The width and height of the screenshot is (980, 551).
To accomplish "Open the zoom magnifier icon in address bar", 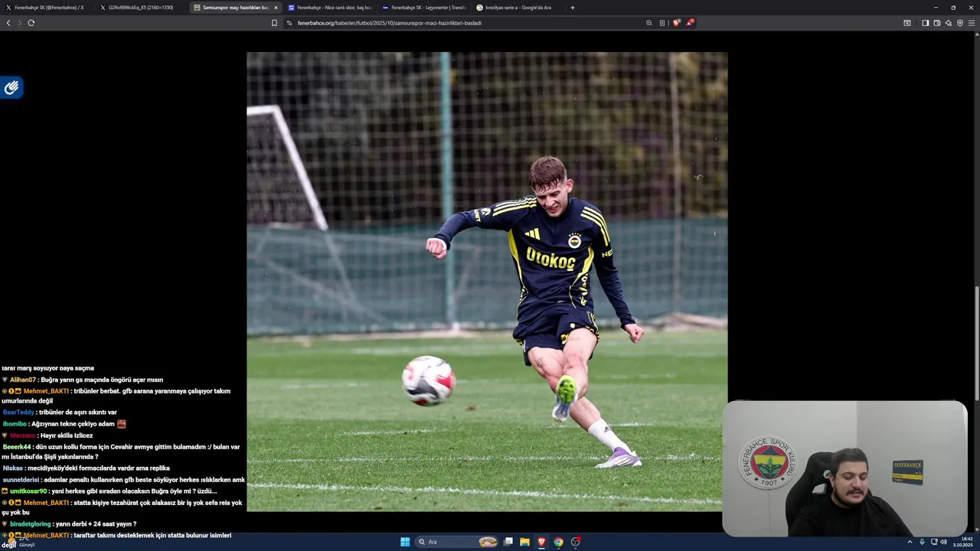I will tap(649, 23).
